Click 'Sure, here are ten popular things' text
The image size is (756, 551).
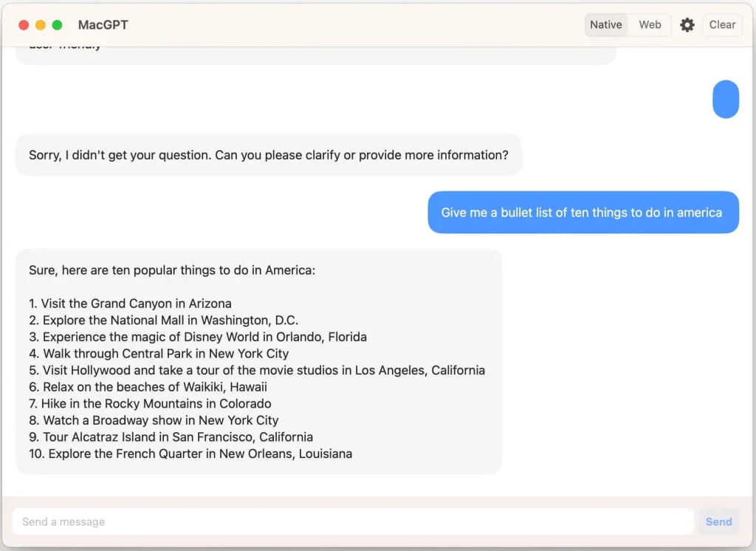[x=172, y=270]
